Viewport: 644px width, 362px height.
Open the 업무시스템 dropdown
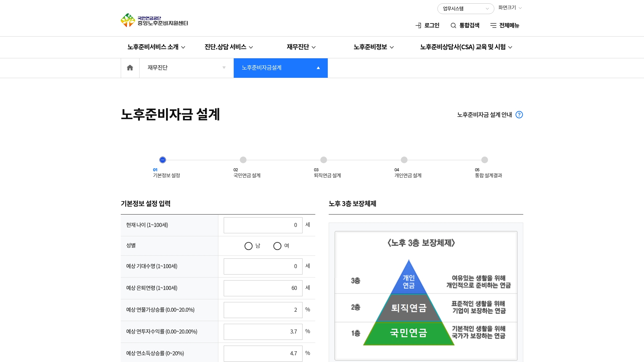(466, 9)
